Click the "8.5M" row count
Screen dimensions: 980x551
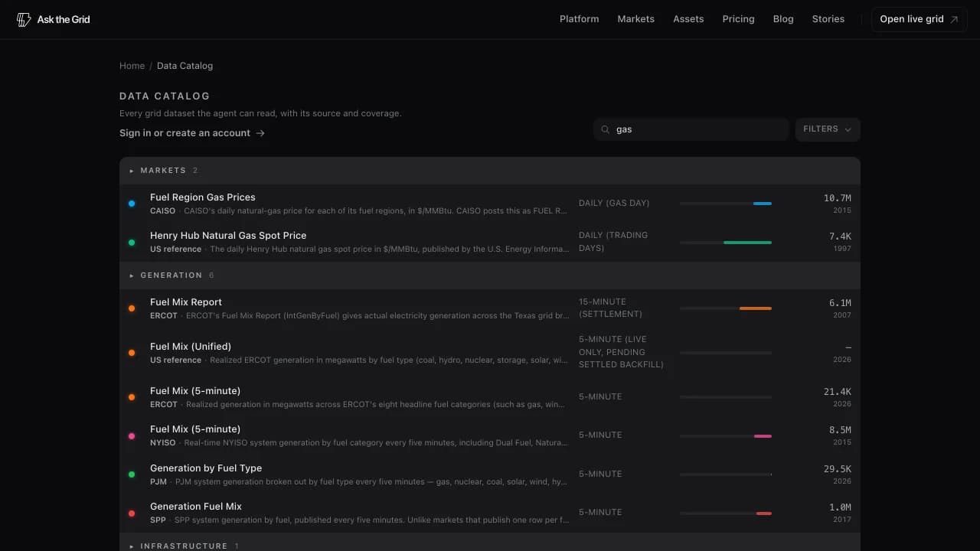[x=840, y=430]
